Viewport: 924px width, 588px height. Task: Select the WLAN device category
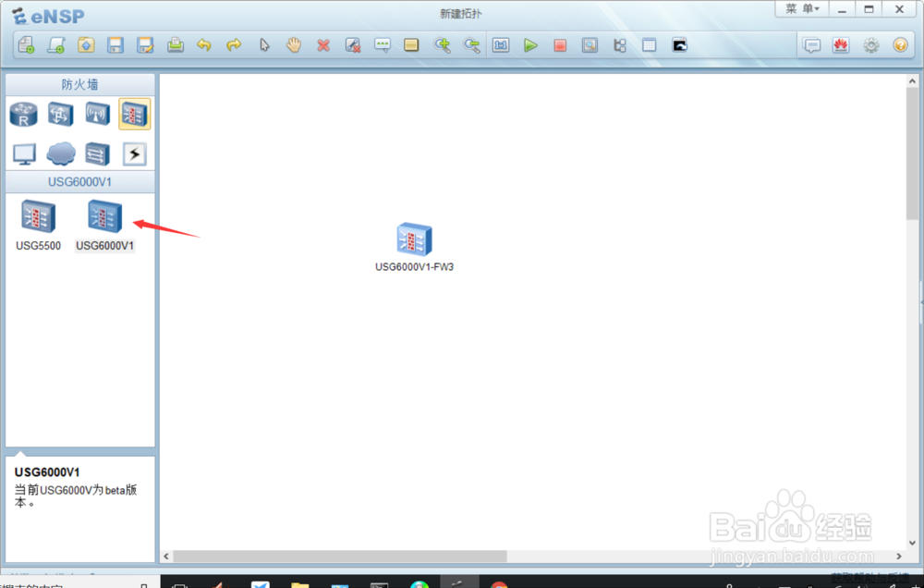tap(97, 114)
